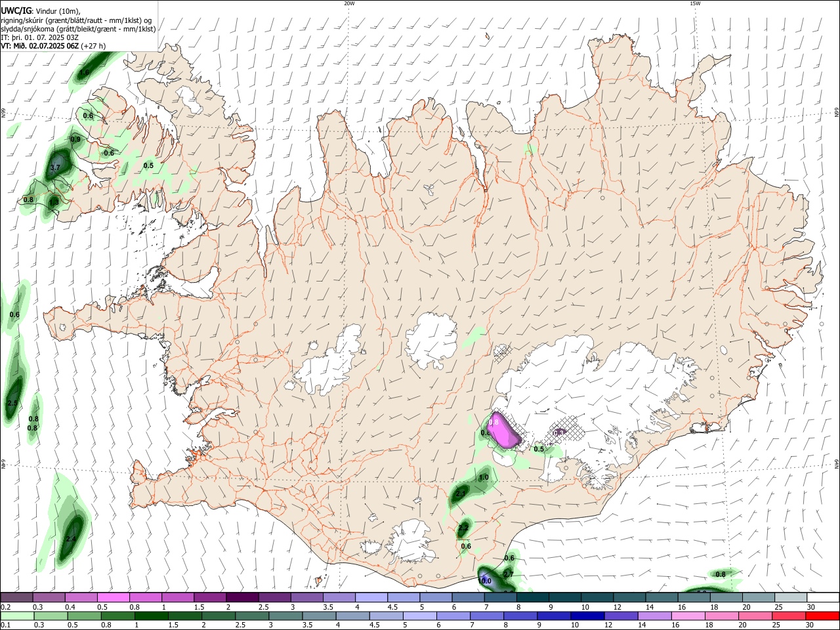The image size is (840, 630).
Task: Click the 'IT: þri. 01. 07. 2025 03Z' initial time line
Action: click(x=39, y=37)
